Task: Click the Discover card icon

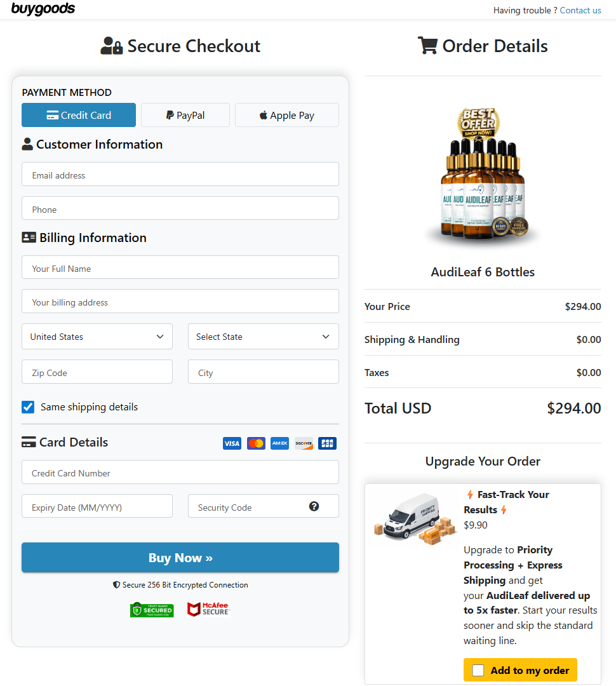Action: click(304, 443)
